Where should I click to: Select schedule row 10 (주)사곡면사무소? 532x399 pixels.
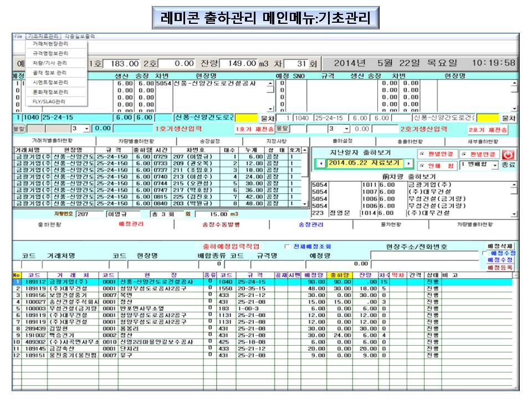262,342
